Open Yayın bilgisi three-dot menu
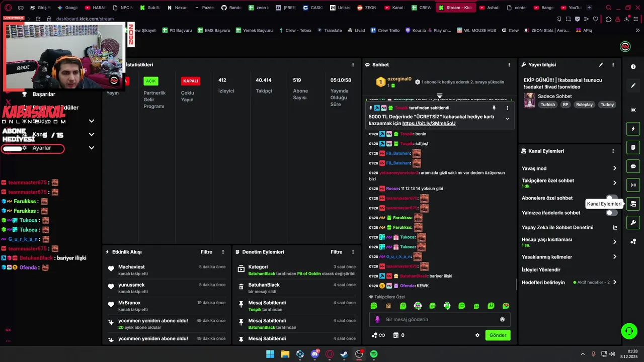Viewport: 644px width, 362px height. pos(613,65)
